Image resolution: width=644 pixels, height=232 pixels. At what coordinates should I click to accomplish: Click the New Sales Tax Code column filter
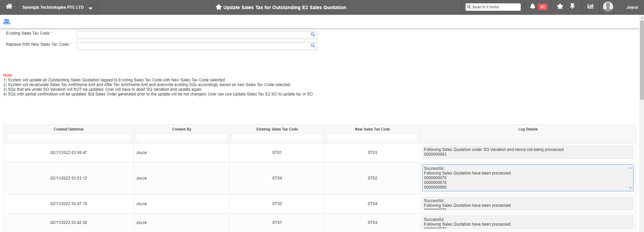[372, 137]
